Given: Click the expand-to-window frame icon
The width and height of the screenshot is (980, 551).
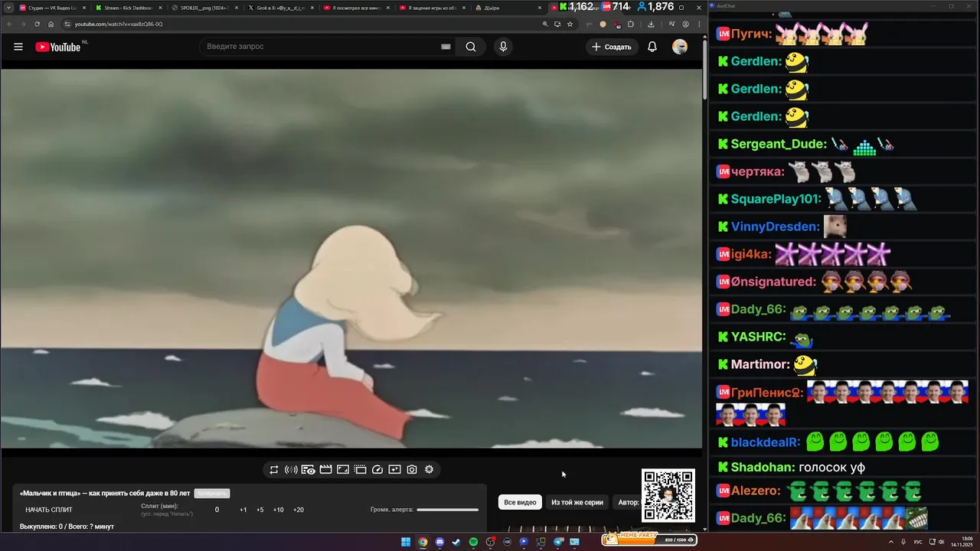Looking at the screenshot, I should click(x=343, y=469).
